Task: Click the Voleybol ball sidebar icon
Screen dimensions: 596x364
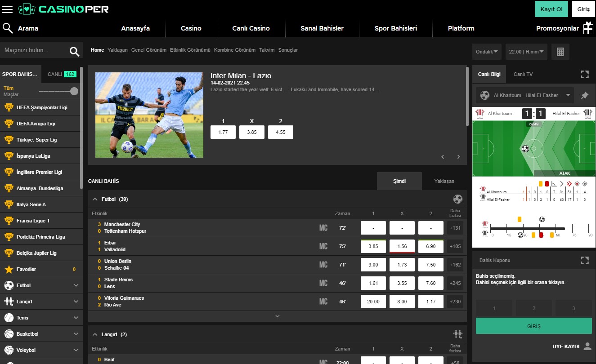Action: (x=9, y=350)
